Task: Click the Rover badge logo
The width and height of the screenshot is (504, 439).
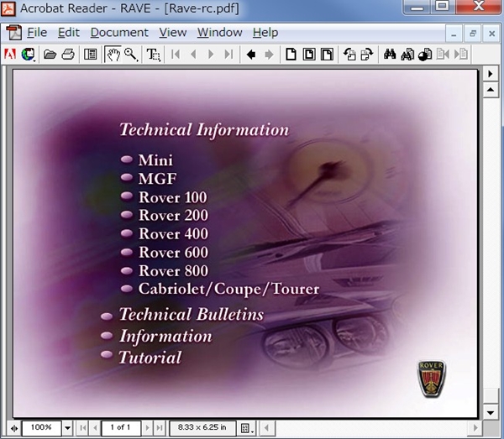Action: click(431, 379)
